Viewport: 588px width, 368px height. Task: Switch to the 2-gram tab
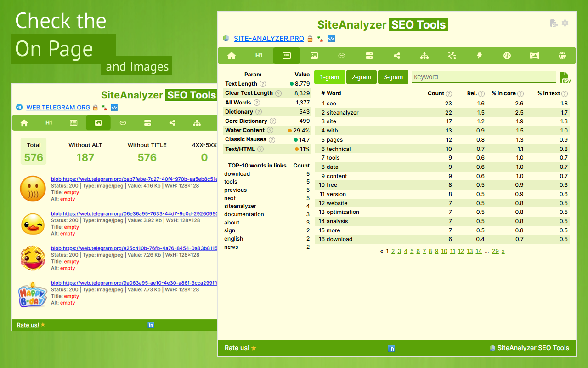coord(361,77)
